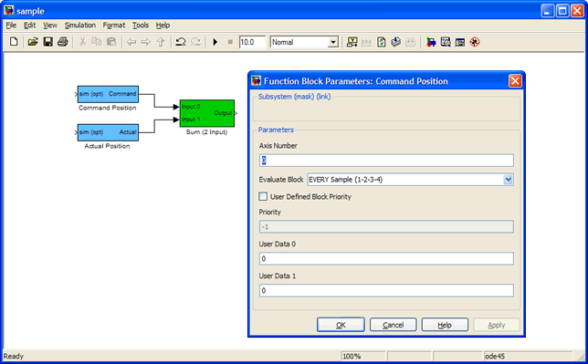Open the Library Browser icon
This screenshot has width=588, height=364.
tap(431, 42)
